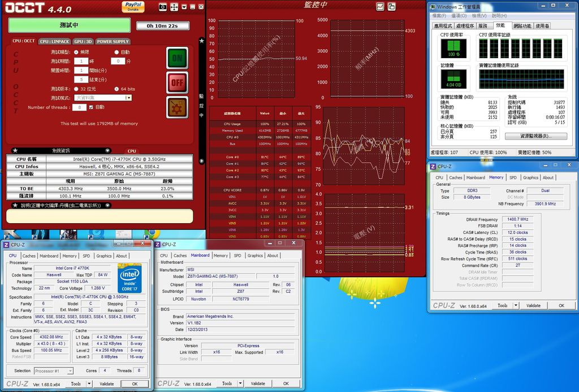Choose the 64 bits test version
Viewport: 579px width, 392px height.
click(x=116, y=89)
